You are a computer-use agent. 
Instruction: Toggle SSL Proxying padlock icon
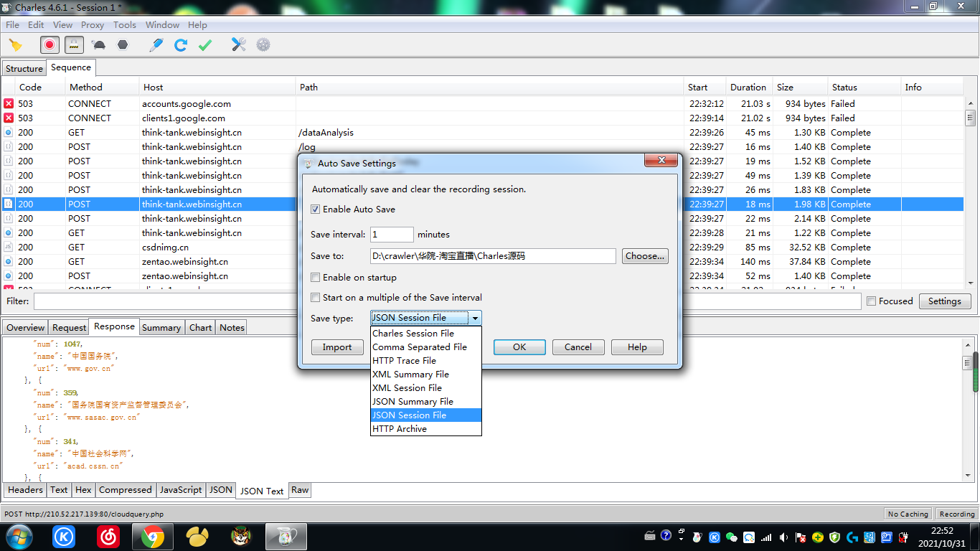pyautogui.click(x=74, y=45)
